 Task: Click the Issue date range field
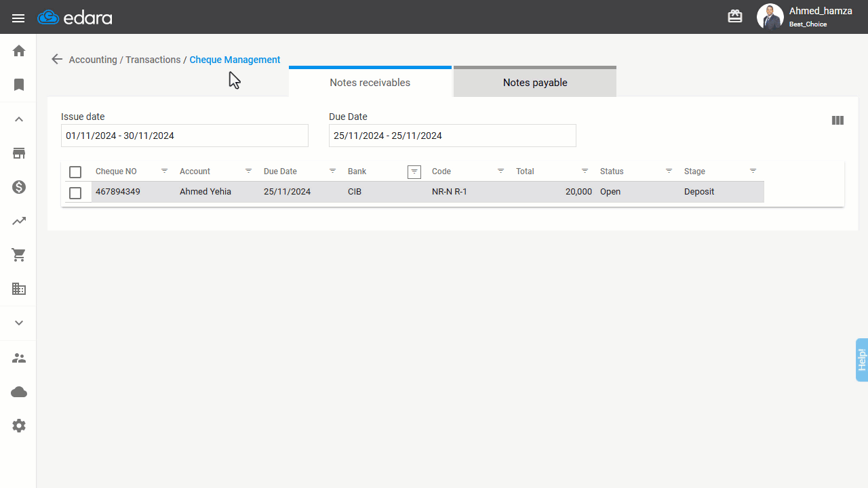click(x=184, y=136)
